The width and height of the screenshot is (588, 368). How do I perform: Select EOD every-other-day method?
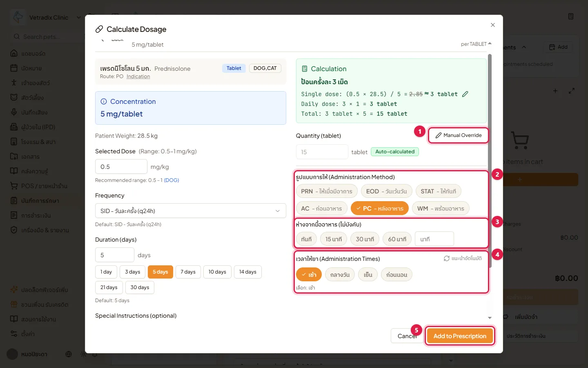point(386,191)
